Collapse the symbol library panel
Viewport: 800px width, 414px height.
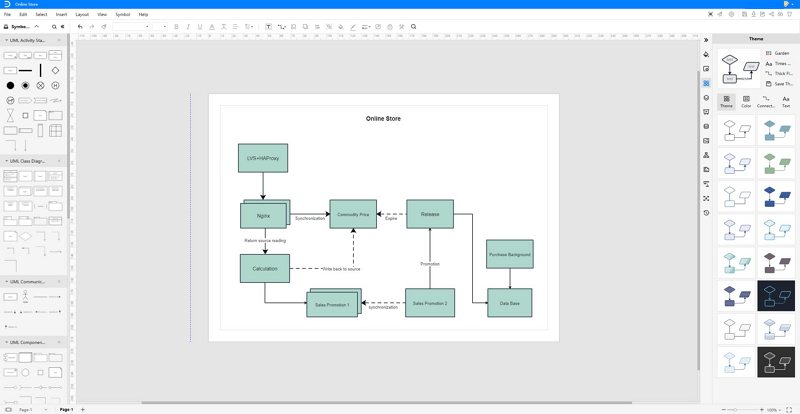point(62,27)
